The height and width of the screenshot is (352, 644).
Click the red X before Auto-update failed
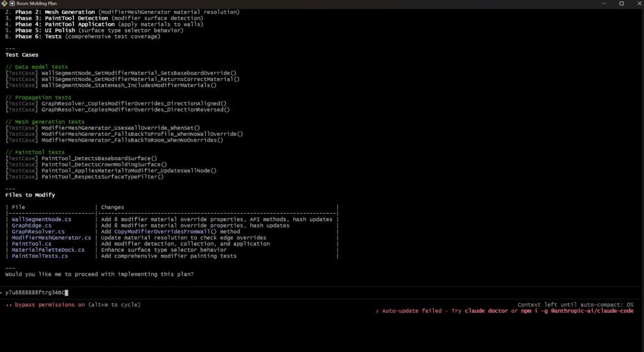377,311
